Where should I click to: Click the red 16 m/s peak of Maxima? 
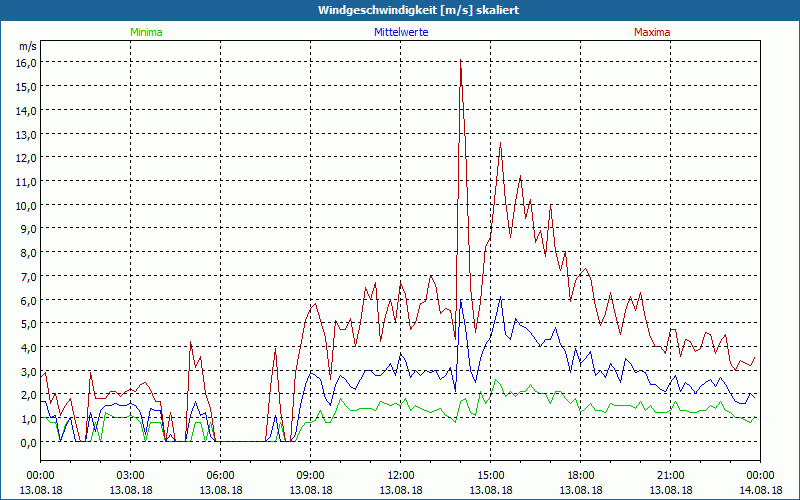pos(460,61)
